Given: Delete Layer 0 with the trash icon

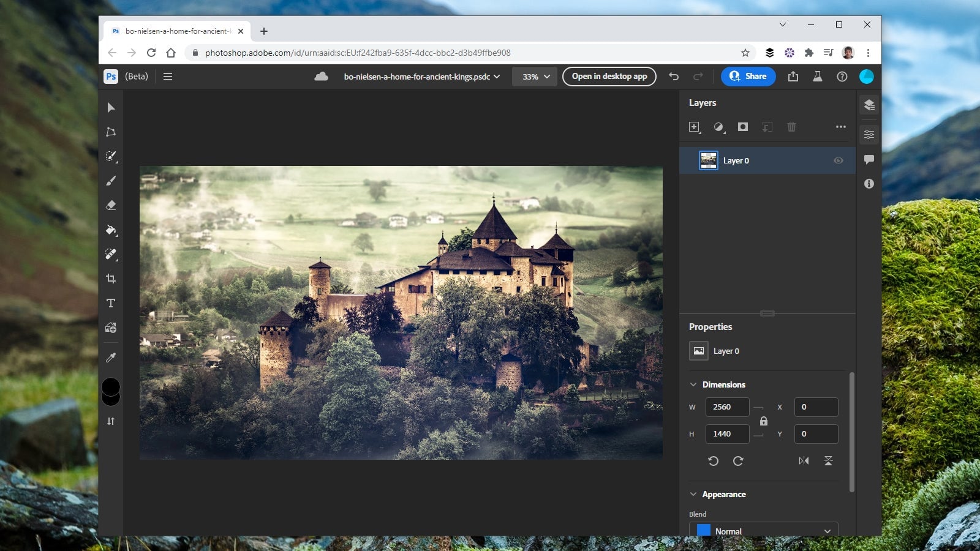Looking at the screenshot, I should click(791, 127).
